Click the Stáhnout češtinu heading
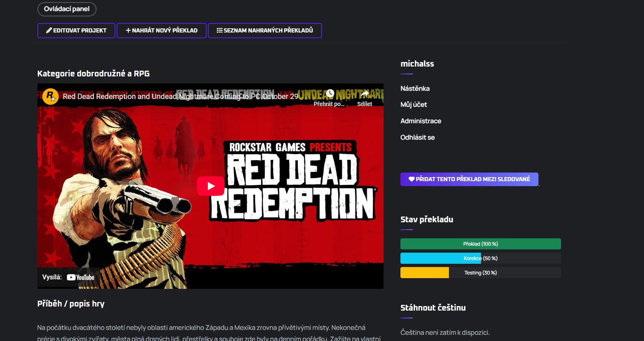Screen dimensions: 644x341 433,308
